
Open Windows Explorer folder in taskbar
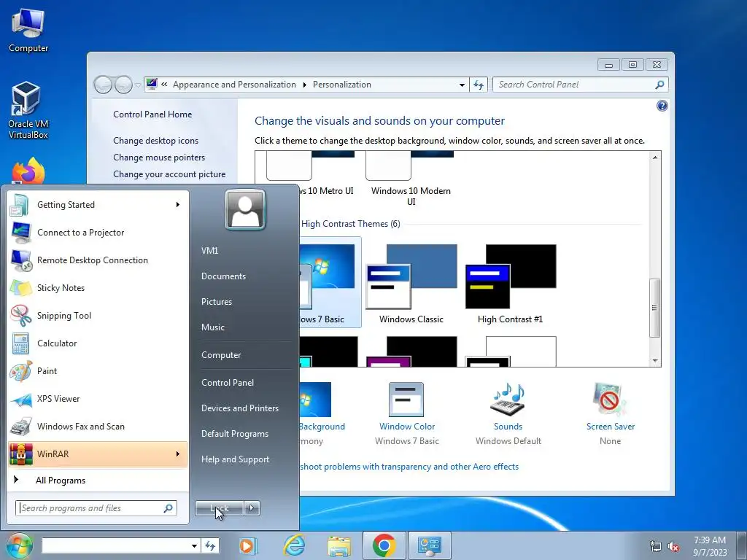(x=339, y=545)
